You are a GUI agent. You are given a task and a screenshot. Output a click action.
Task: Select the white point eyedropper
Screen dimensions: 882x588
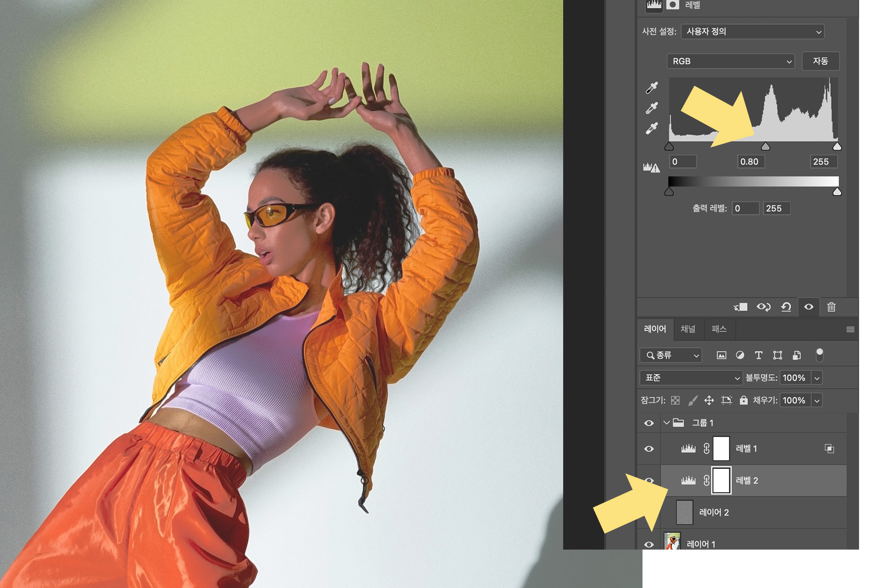point(652,128)
